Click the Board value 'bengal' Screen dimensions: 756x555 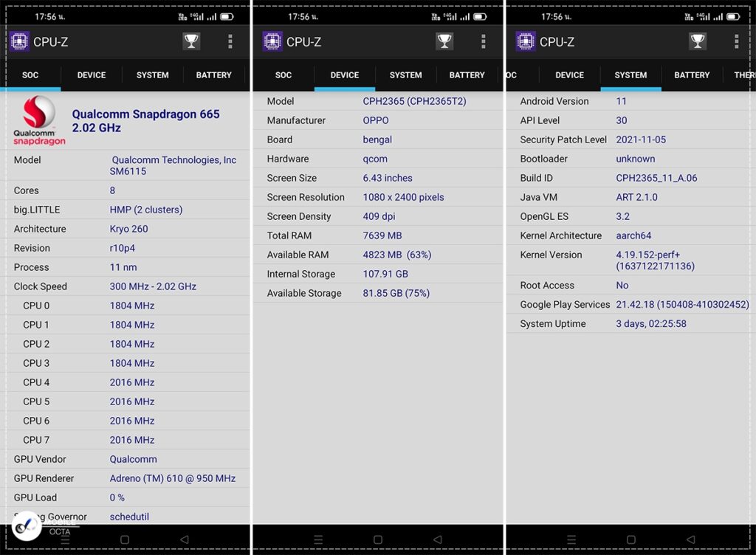tap(377, 139)
